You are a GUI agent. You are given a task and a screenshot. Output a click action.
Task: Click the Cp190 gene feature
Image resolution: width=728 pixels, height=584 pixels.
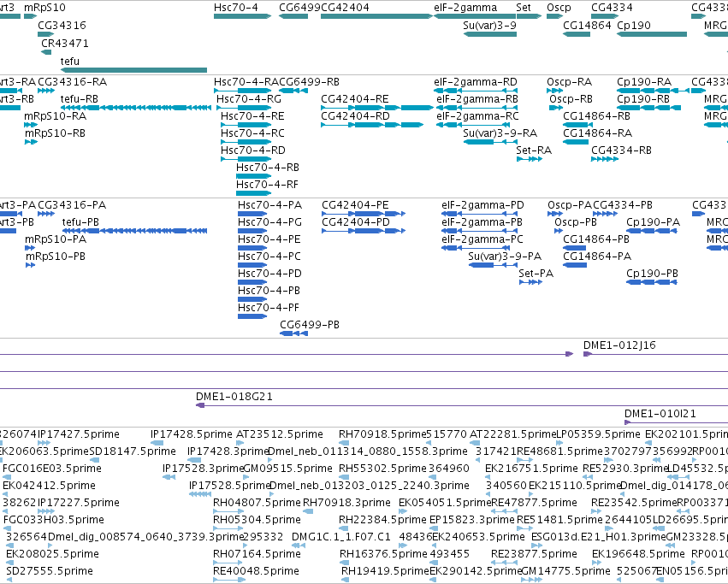652,34
